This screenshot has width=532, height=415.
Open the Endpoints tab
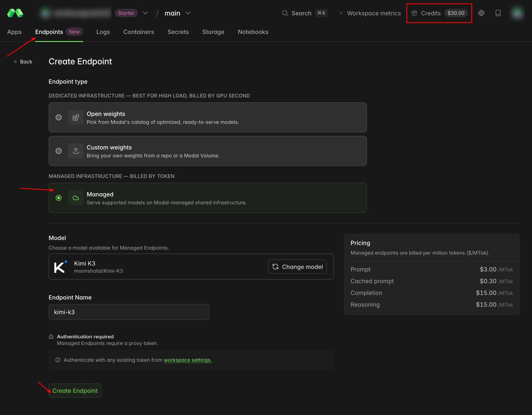tap(49, 32)
